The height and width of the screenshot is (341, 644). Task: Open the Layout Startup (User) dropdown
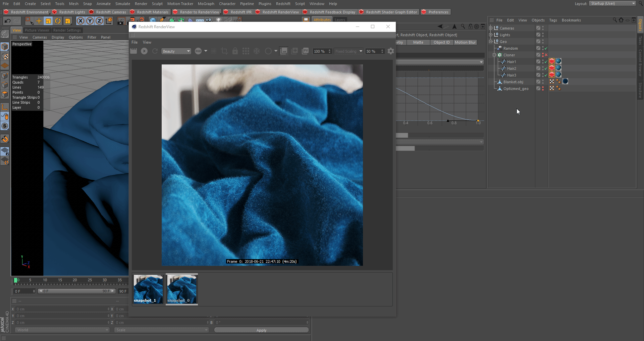[x=612, y=3]
